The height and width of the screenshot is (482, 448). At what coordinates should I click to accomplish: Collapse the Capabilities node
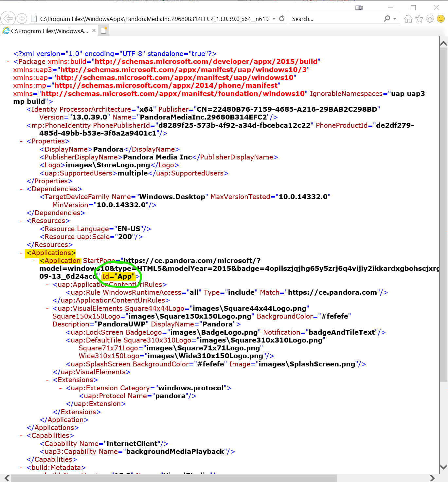click(21, 436)
